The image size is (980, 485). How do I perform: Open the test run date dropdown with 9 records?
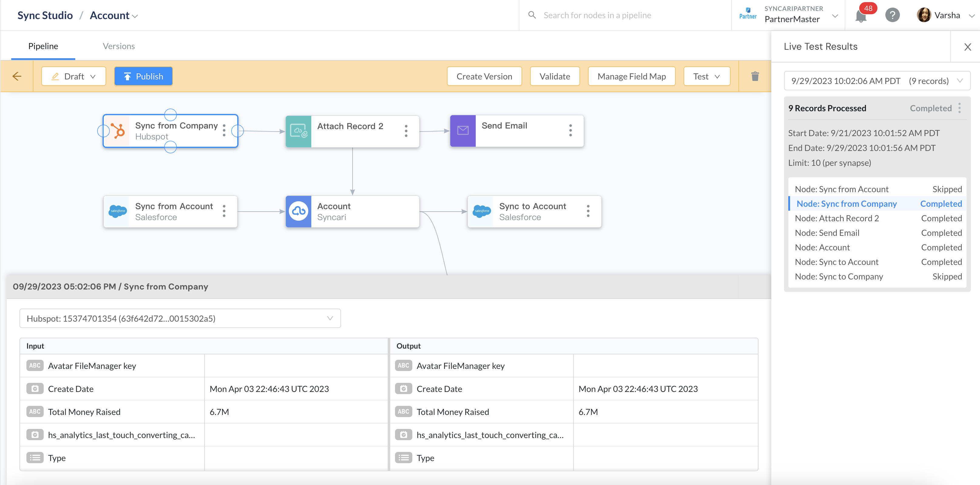point(877,81)
